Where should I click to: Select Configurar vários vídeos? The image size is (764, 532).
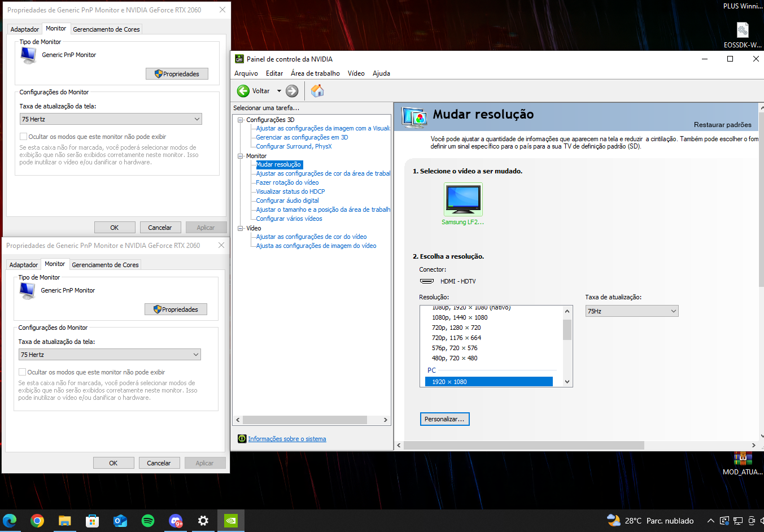(x=289, y=219)
